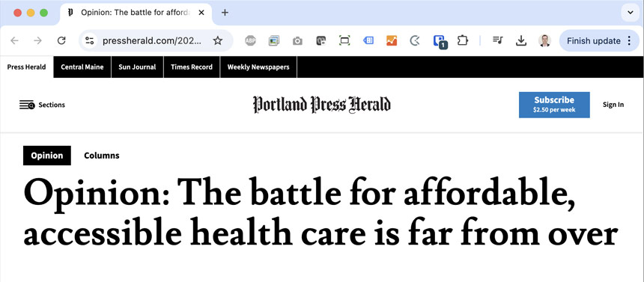The height and width of the screenshot is (282, 644).
Task: Click the Chrome profile avatar
Action: pyautogui.click(x=544, y=40)
